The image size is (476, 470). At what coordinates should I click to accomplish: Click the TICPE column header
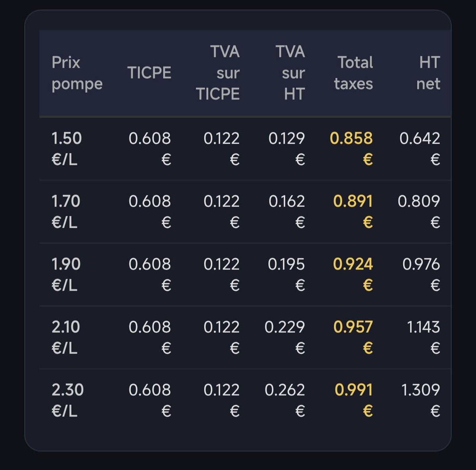[149, 73]
